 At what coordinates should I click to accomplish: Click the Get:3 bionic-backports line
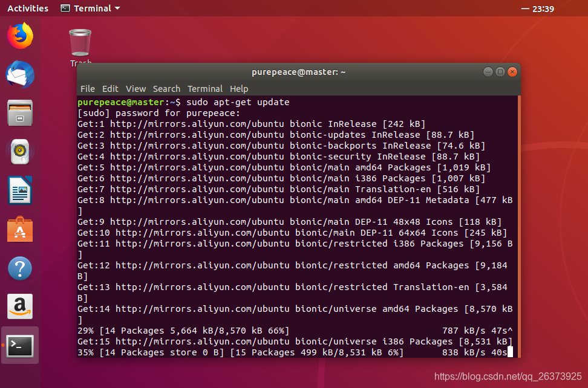click(x=281, y=146)
